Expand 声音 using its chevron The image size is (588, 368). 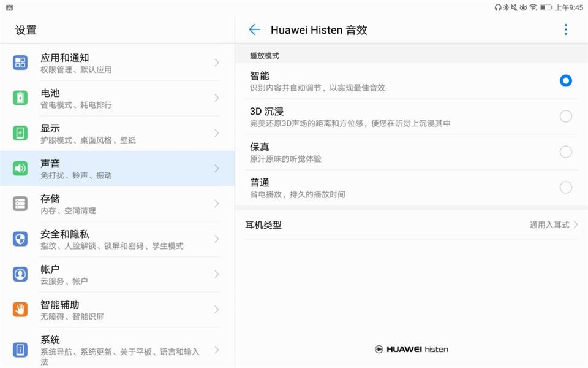click(217, 168)
